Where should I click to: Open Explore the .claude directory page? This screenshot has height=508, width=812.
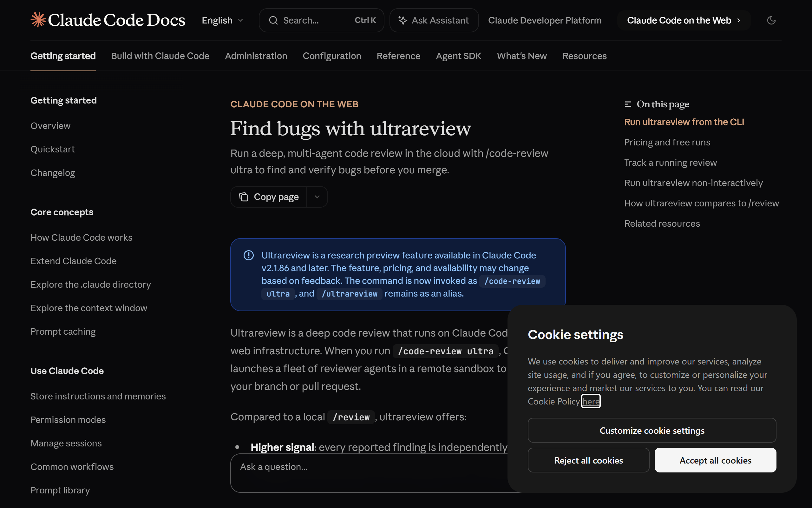[x=91, y=284]
